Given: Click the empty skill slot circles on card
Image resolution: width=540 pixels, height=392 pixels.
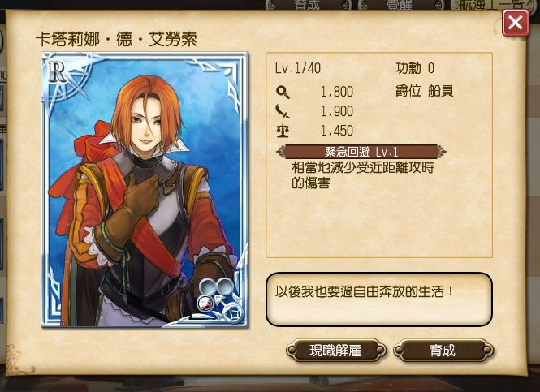Looking at the screenshot, I should 216,286.
